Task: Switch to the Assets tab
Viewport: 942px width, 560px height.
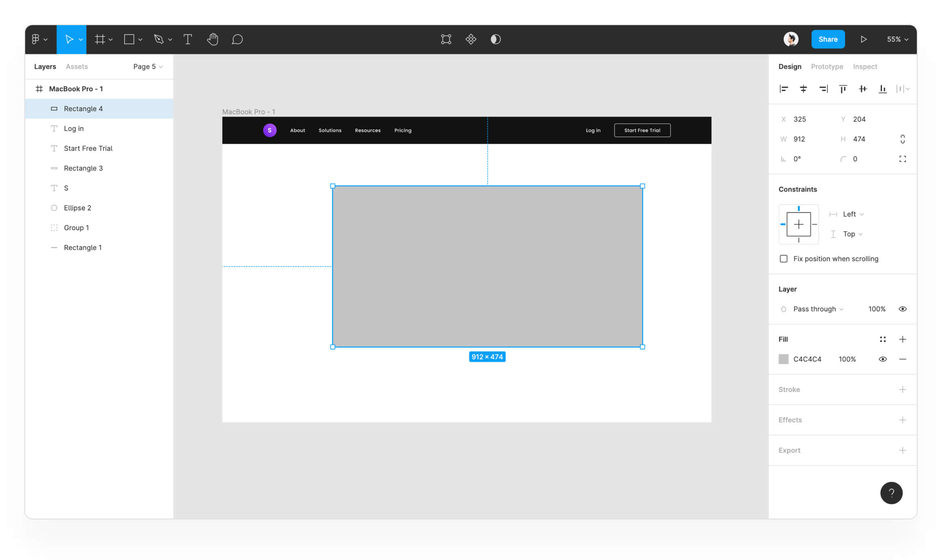Action: [77, 67]
